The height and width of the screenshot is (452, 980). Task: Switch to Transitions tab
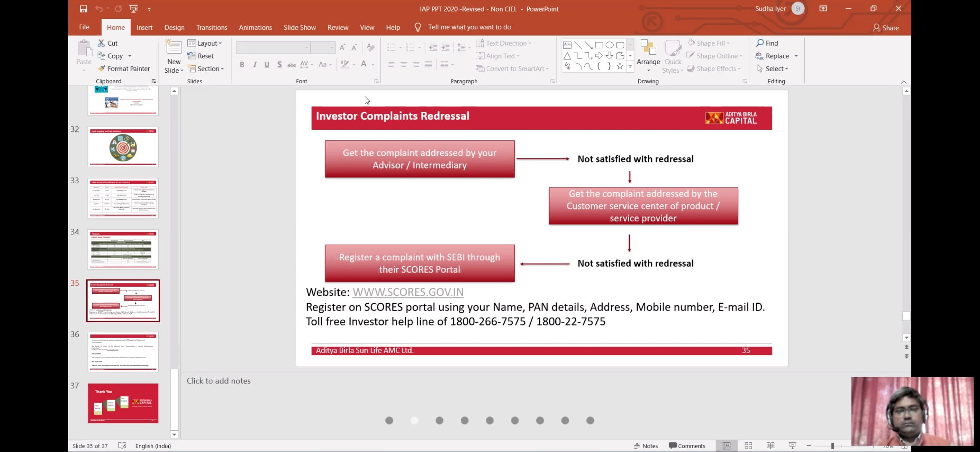pos(211,27)
